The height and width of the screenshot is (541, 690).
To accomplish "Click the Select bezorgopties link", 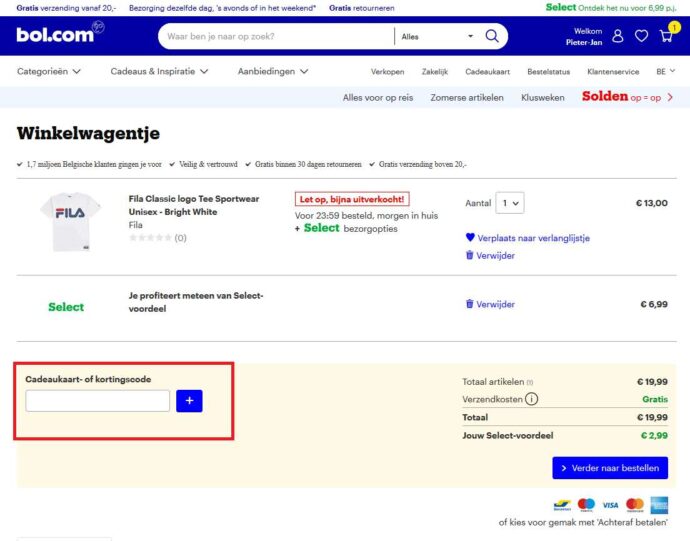I will (350, 228).
